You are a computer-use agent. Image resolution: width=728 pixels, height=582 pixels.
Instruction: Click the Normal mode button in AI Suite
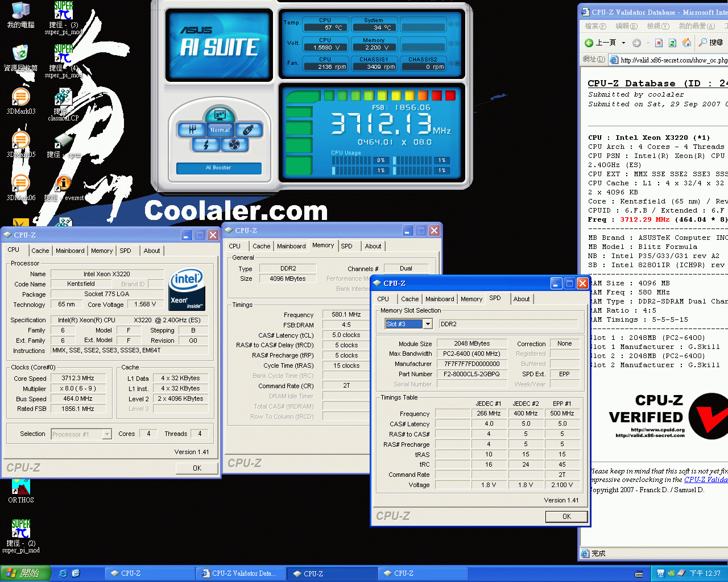[x=220, y=130]
